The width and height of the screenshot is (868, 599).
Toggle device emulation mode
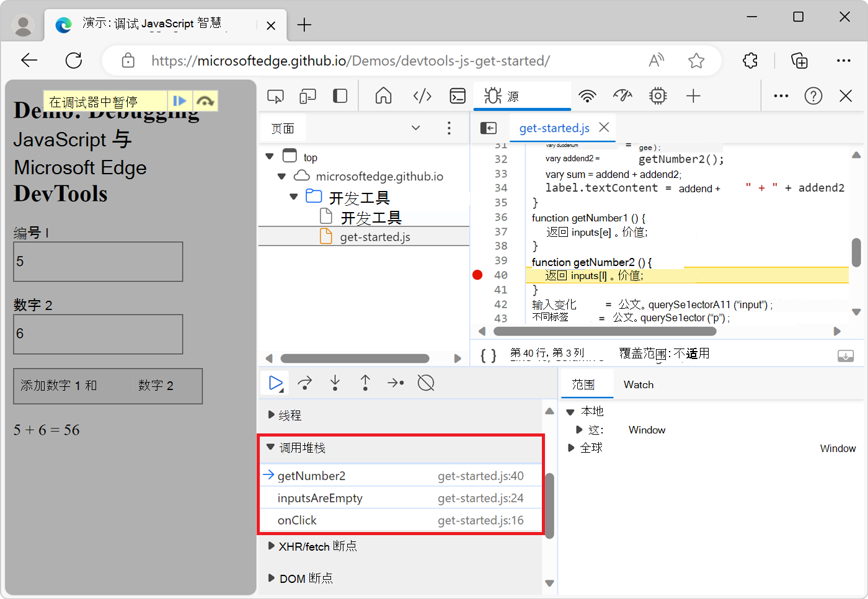[x=308, y=96]
